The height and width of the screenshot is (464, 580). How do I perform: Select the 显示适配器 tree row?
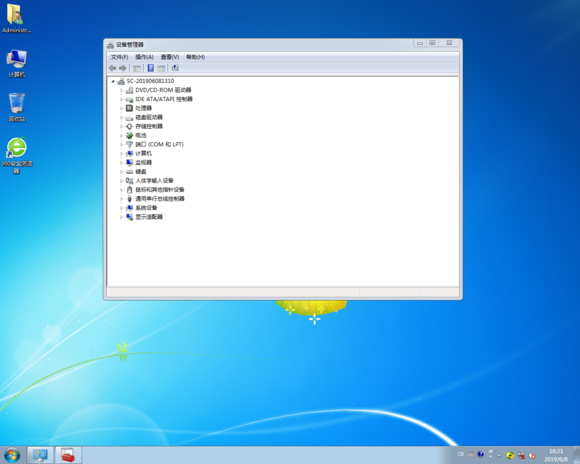coord(149,217)
